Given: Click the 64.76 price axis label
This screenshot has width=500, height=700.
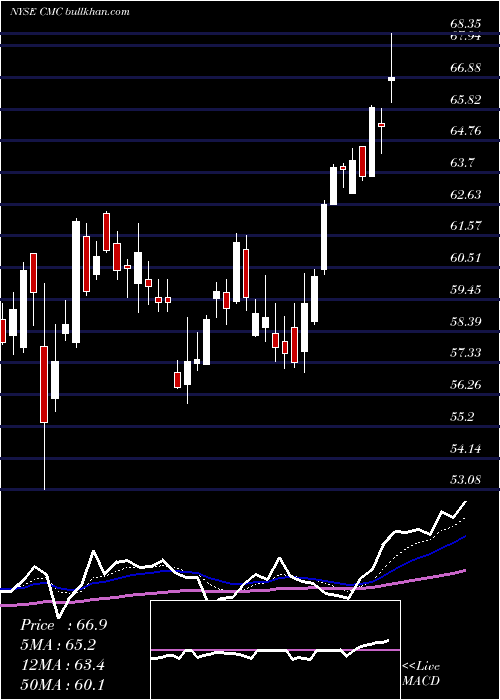Looking at the screenshot, I should tap(466, 131).
